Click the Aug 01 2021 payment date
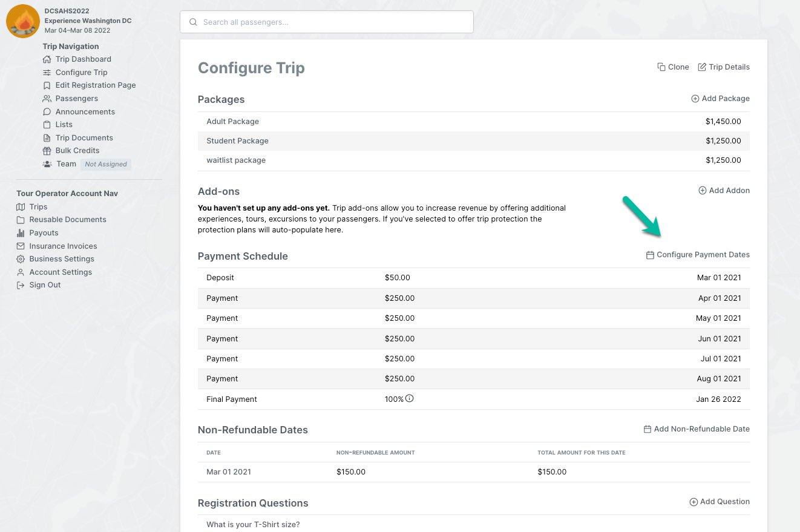Viewport: 800px width, 532px height. [x=719, y=379]
